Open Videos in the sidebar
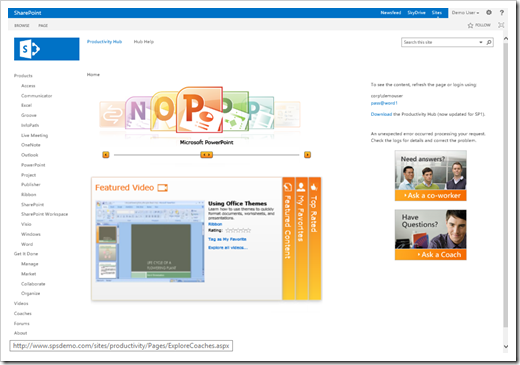 pyautogui.click(x=21, y=304)
